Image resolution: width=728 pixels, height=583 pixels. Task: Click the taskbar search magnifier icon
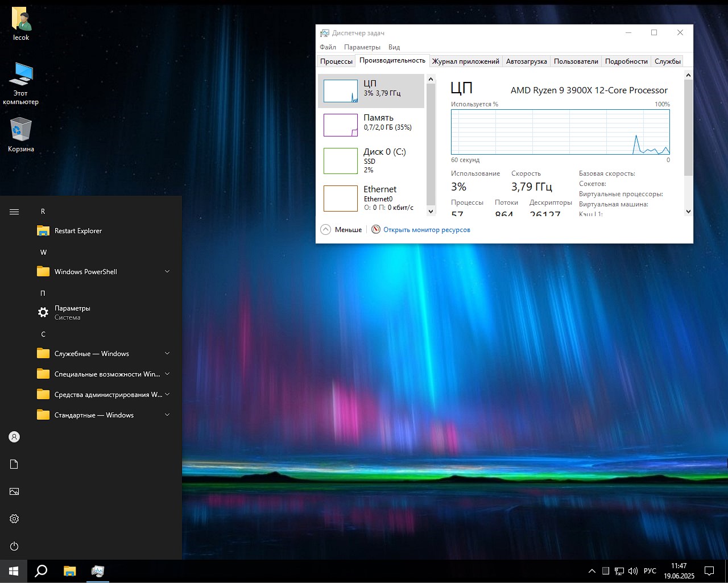tap(41, 571)
